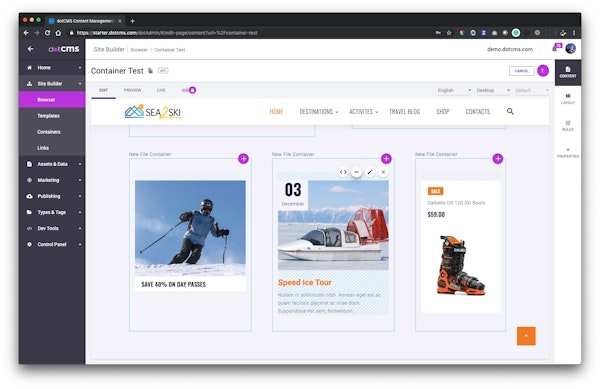Screen dimensions: 600x389
Task: Click the code view icon on Speed Ice Tour
Action: coord(343,172)
